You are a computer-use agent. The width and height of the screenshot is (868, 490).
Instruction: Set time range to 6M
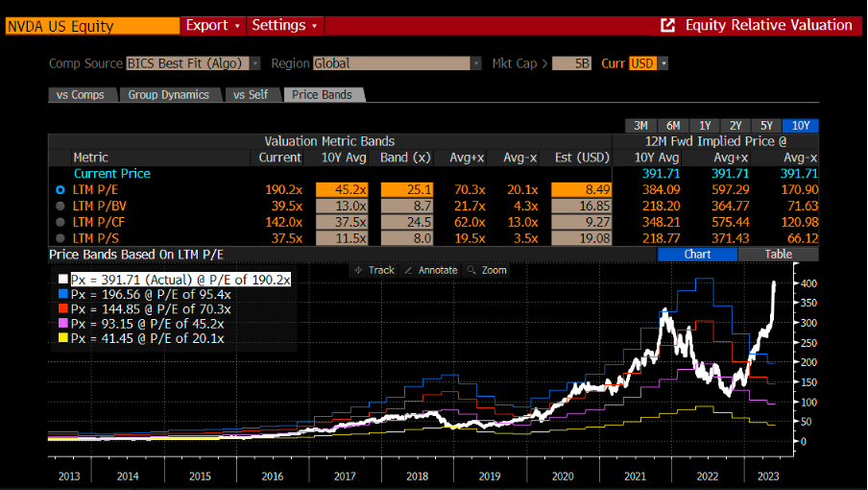coord(672,126)
